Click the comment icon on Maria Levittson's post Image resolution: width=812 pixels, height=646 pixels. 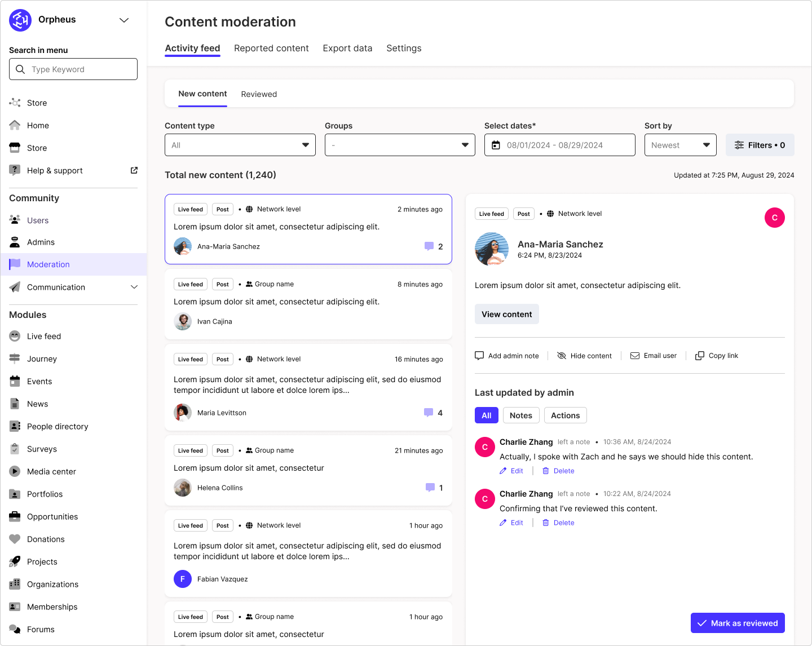(x=429, y=413)
